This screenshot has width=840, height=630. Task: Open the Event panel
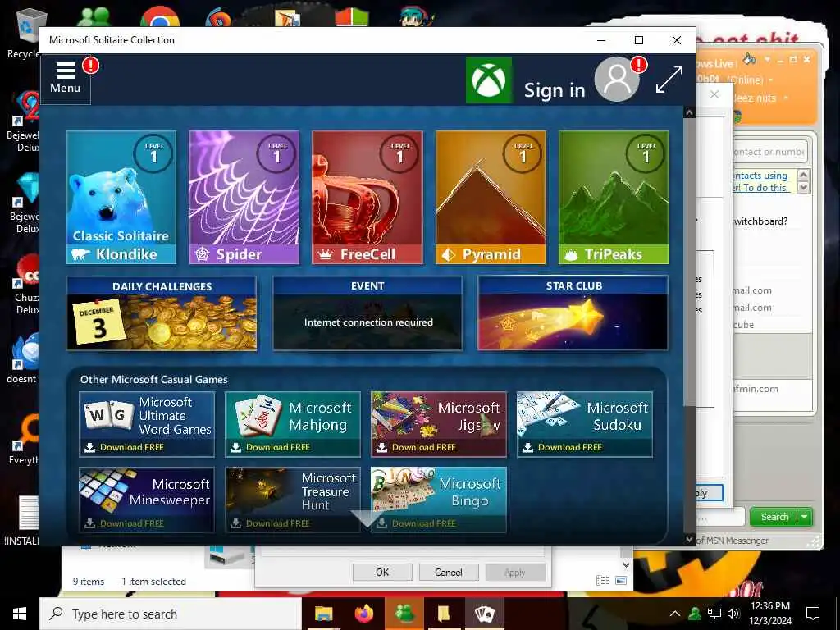point(367,313)
